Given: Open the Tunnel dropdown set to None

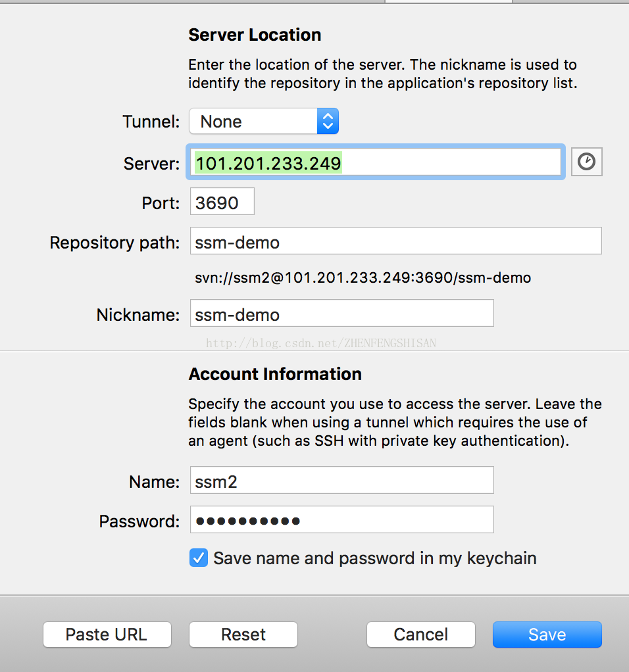Looking at the screenshot, I should coord(264,121).
